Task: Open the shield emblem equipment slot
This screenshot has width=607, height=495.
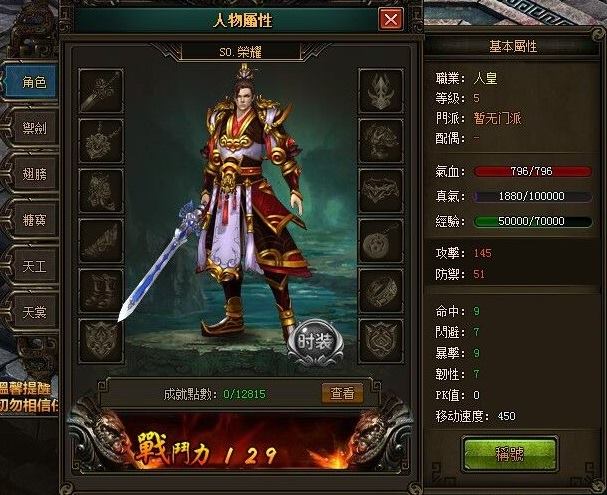Action: (x=101, y=341)
